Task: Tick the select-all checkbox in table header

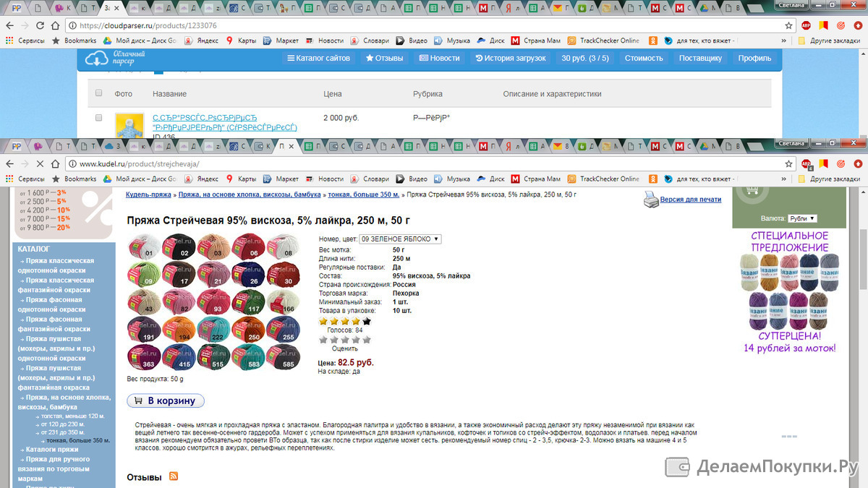Action: coord(99,93)
